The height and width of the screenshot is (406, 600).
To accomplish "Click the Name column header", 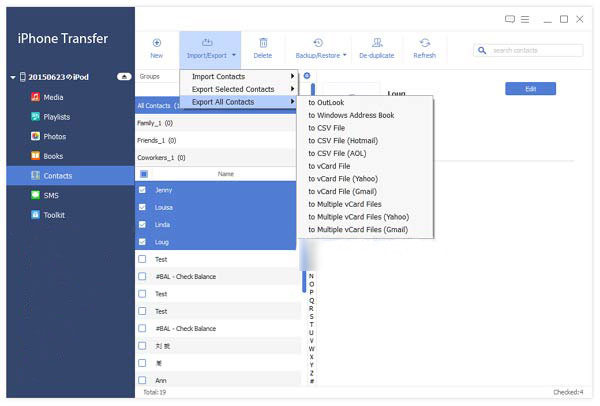I will point(226,174).
